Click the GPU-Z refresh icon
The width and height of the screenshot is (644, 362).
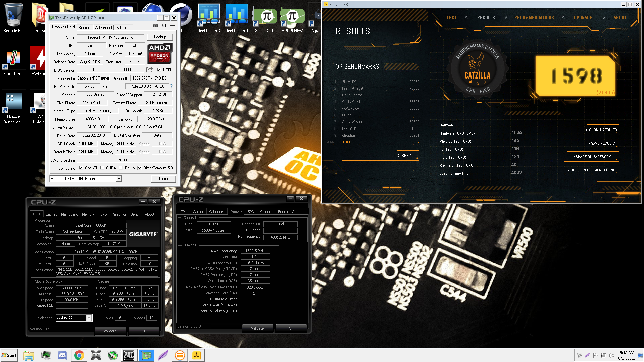(x=164, y=26)
